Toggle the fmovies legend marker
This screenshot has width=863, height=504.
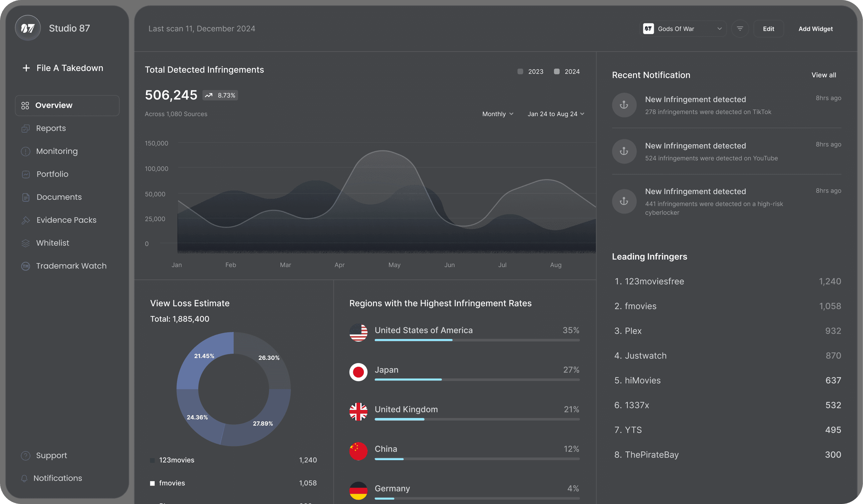[x=152, y=484]
